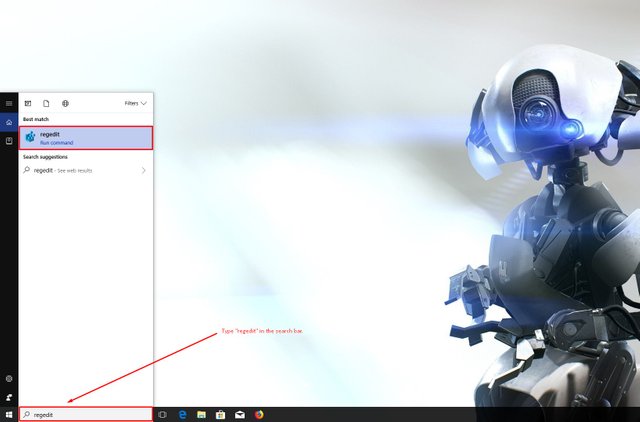Image resolution: width=640 pixels, height=422 pixels.
Task: Open the Notebook icon in search sidebar
Action: coord(9,141)
